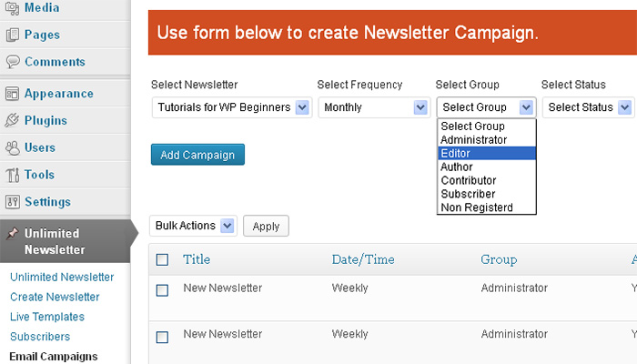Click the Settings sliders icon
This screenshot has height=364, width=637.
pos(13,201)
